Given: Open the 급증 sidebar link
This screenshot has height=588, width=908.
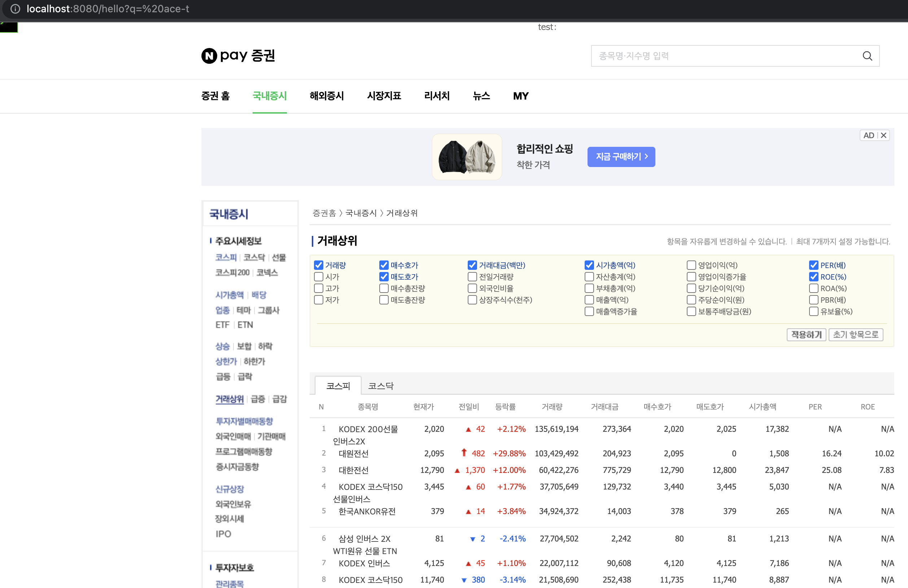Looking at the screenshot, I should click(258, 399).
